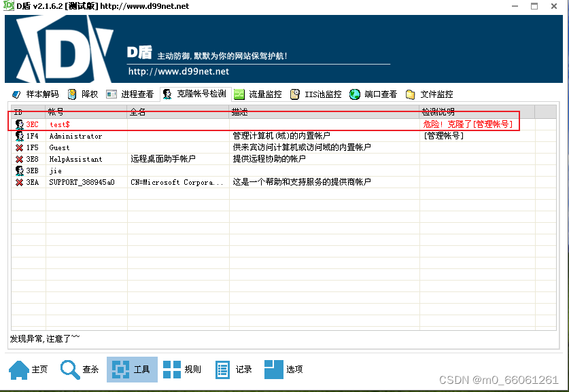Click the user icon of the test$ row
Screen dimensions: 569x392
coord(20,124)
